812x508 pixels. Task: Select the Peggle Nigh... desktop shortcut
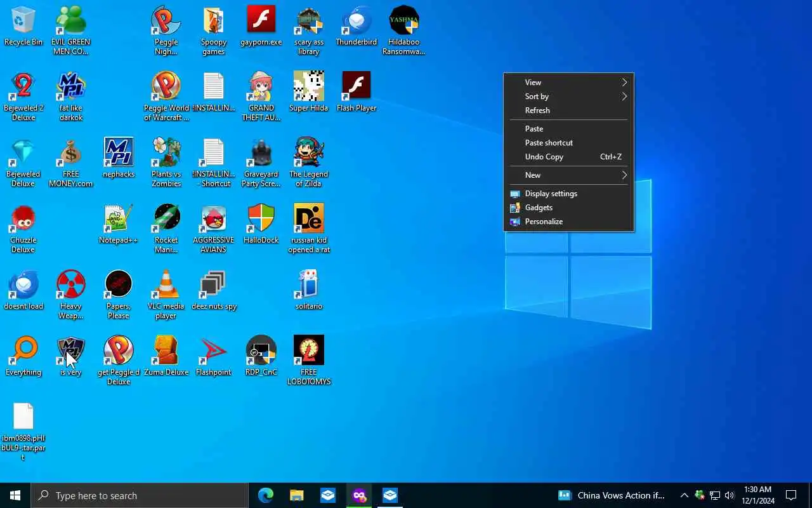[166, 31]
